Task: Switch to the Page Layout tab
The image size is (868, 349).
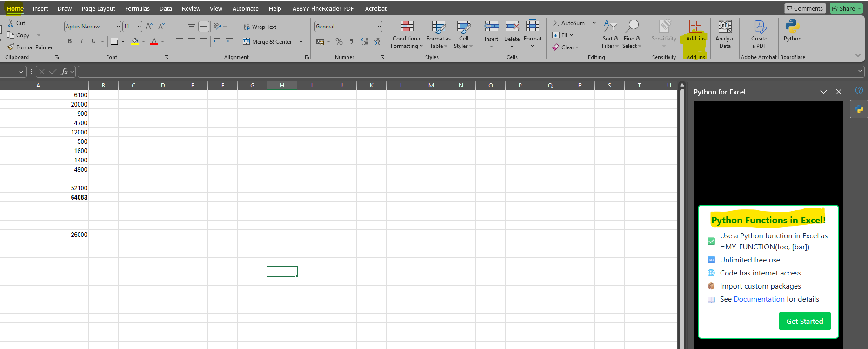Action: [x=98, y=8]
